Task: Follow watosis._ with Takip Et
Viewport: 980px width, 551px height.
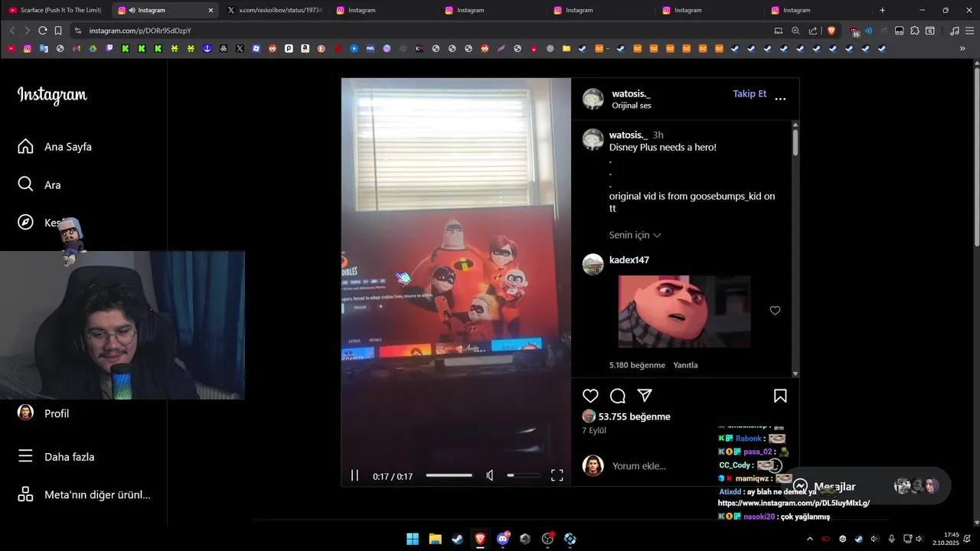Action: tap(750, 93)
